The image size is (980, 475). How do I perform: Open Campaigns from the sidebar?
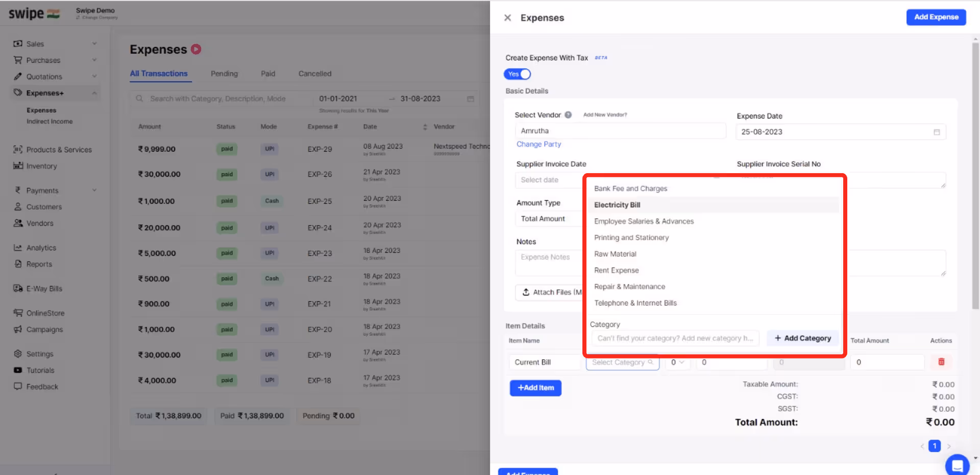pyautogui.click(x=38, y=329)
